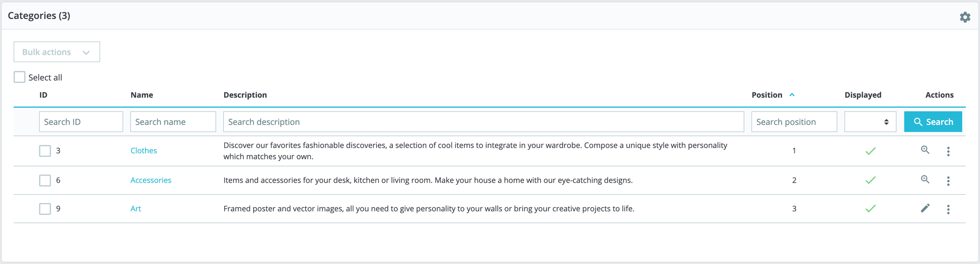The width and height of the screenshot is (980, 264).
Task: Toggle displayed checkmark for Clothes category
Action: click(870, 151)
